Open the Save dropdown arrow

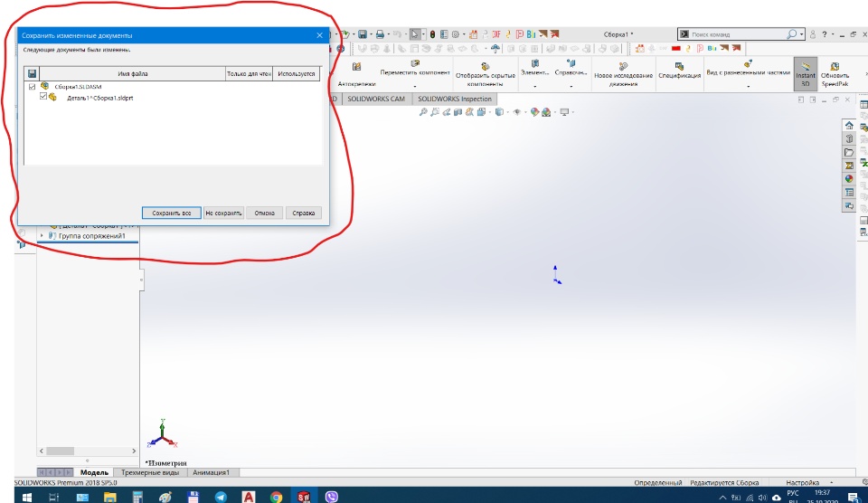coord(371,34)
